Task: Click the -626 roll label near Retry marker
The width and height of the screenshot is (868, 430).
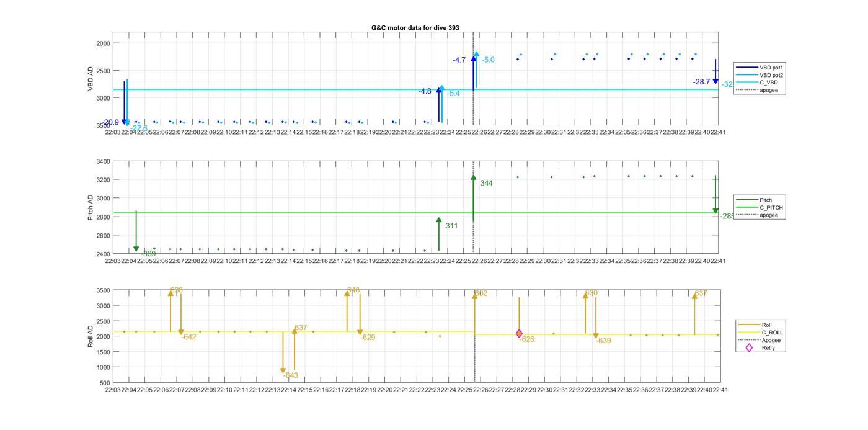Action: click(x=527, y=339)
